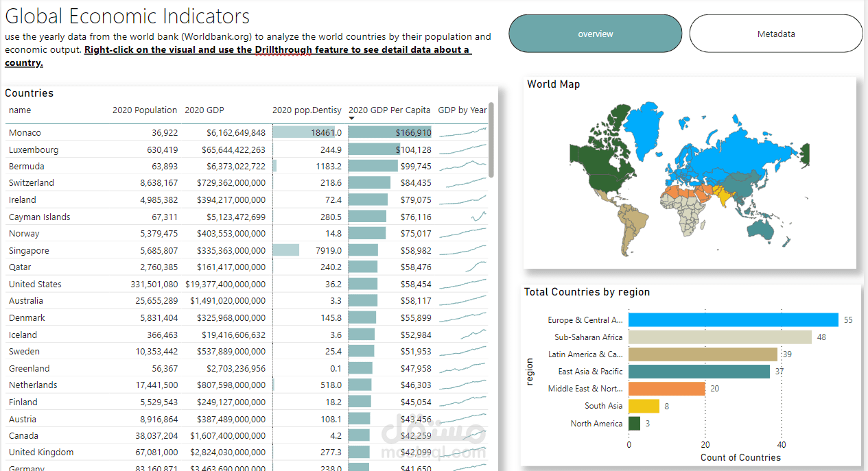Select Sweden in the countries table
This screenshot has width=868, height=471.
(x=24, y=352)
